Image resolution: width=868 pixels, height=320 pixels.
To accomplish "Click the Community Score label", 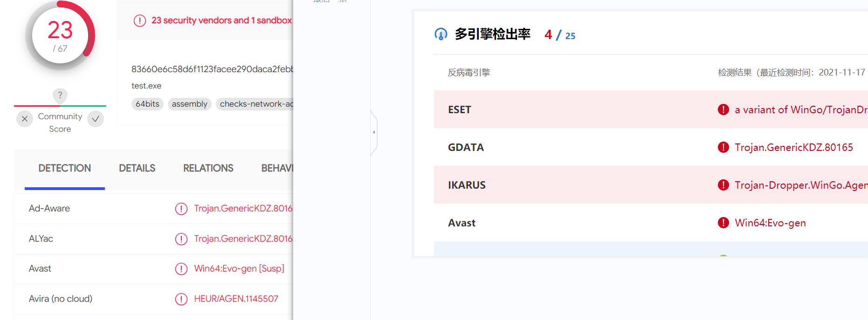I will tap(60, 123).
